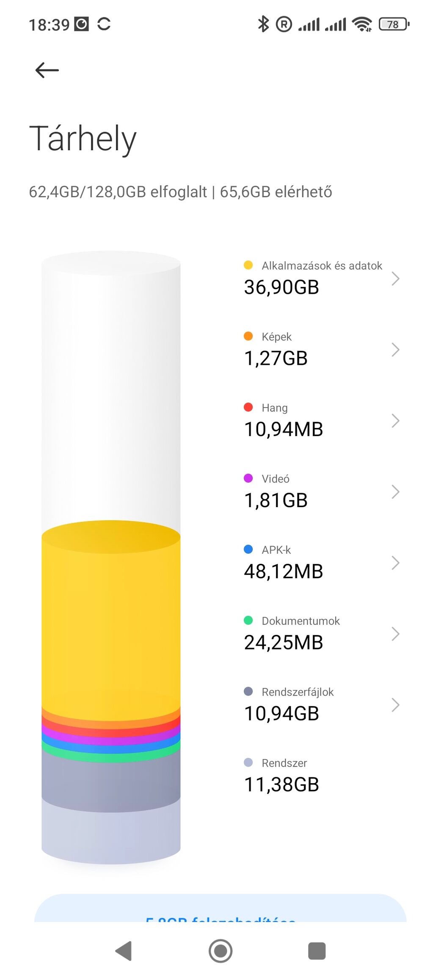Screen dimensions: 441x980
Task: Open the Hang 10,94MB entry
Action: tap(322, 420)
